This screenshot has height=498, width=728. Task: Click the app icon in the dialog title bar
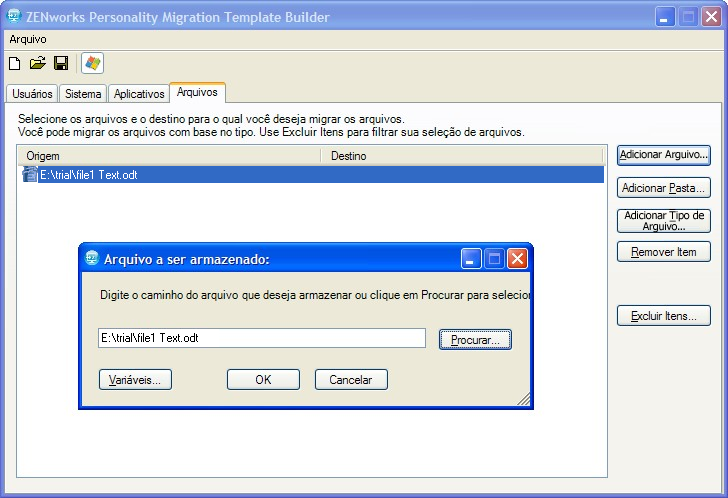pos(92,258)
